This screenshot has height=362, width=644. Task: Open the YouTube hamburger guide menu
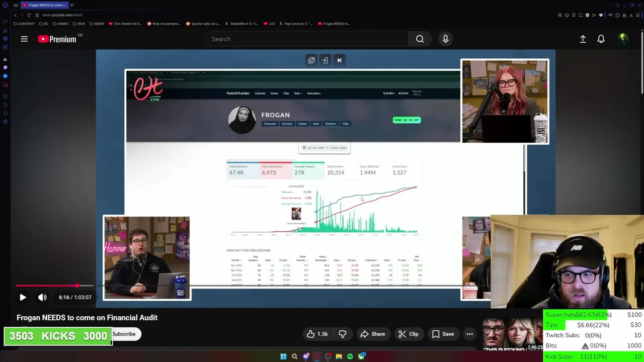pyautogui.click(x=24, y=39)
